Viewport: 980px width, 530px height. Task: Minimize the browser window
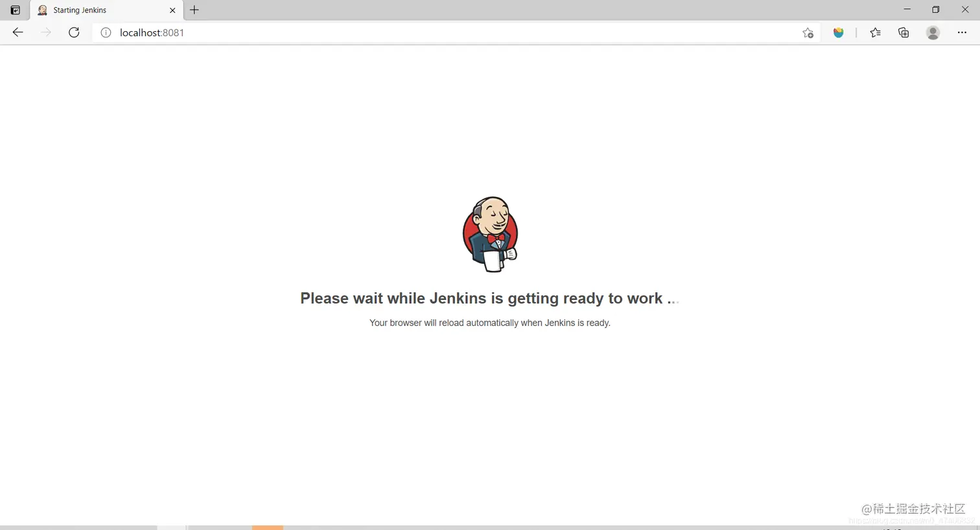pos(907,10)
